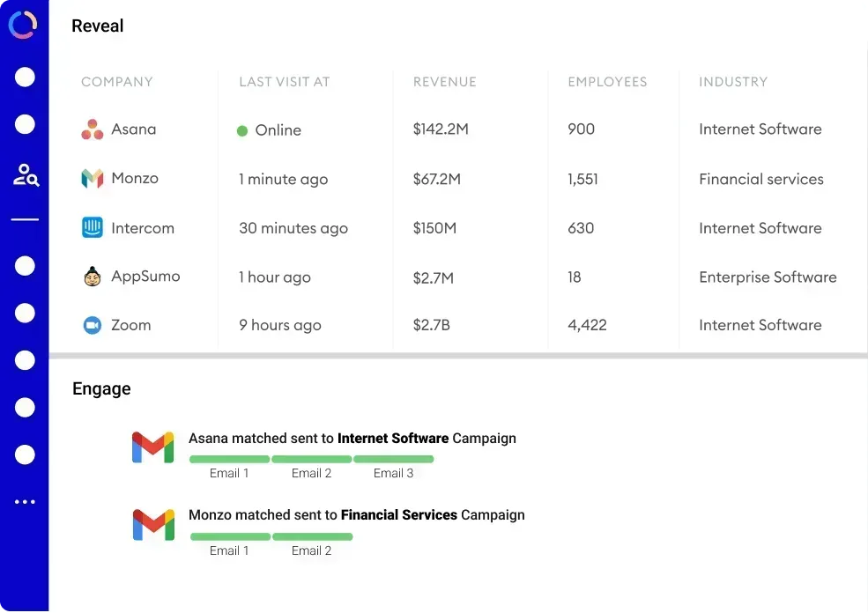Click the Zoom company logo
The height and width of the screenshot is (613, 868).
click(93, 325)
